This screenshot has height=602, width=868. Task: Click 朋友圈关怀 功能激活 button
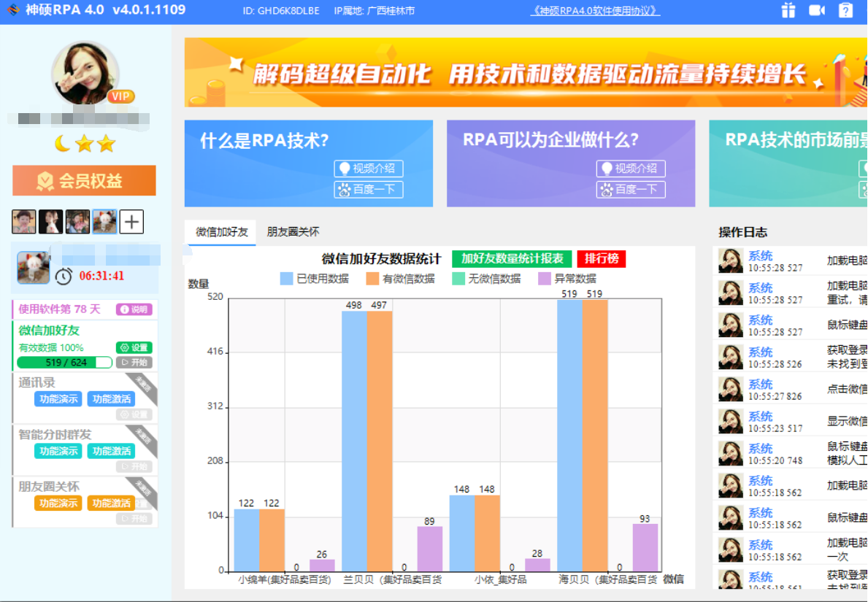111,503
